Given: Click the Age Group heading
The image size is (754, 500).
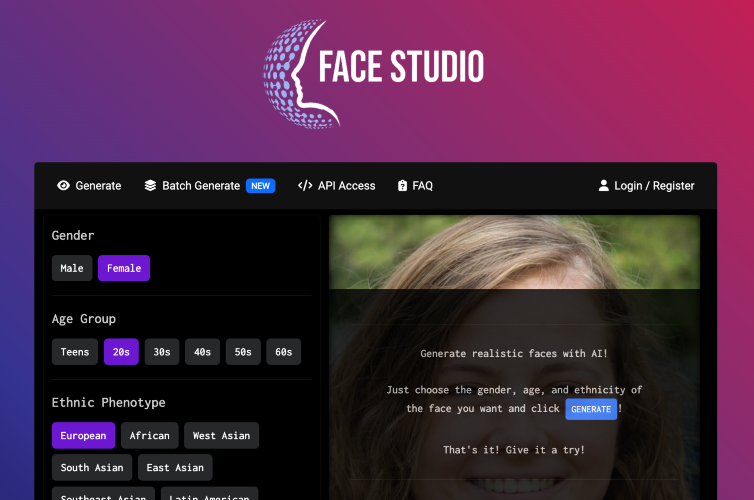Looking at the screenshot, I should [84, 319].
